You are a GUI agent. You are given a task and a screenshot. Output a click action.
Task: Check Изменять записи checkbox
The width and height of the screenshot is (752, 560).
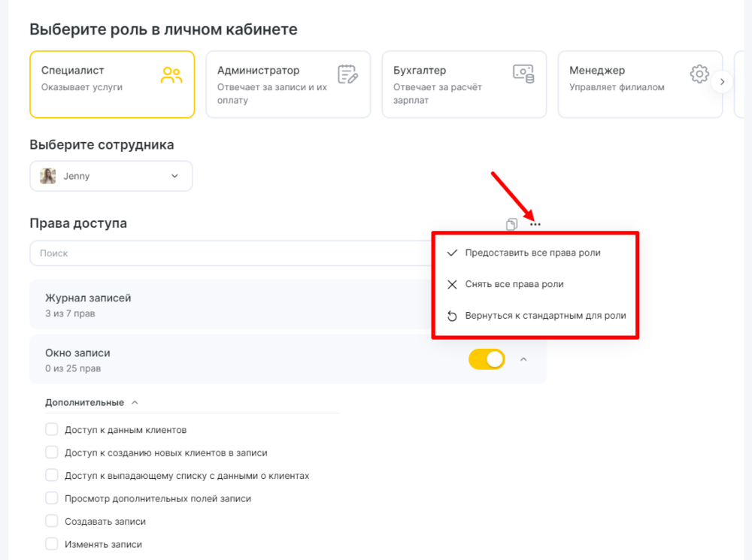[52, 543]
